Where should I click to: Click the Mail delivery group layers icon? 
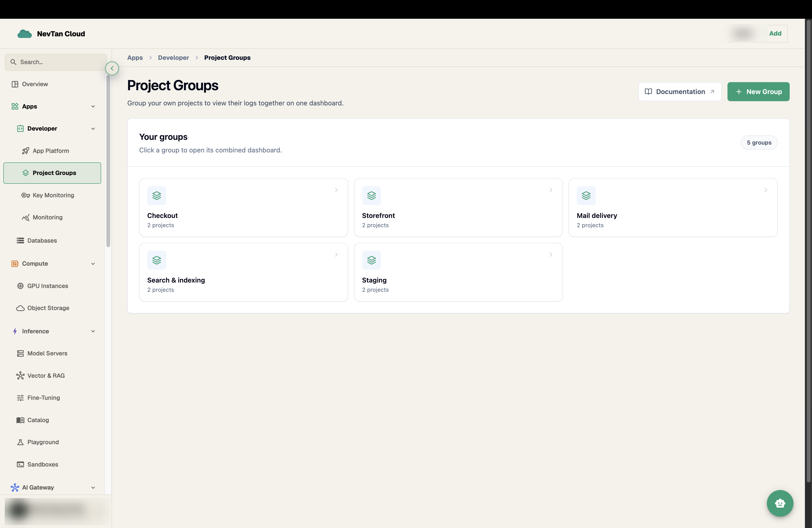(x=586, y=195)
